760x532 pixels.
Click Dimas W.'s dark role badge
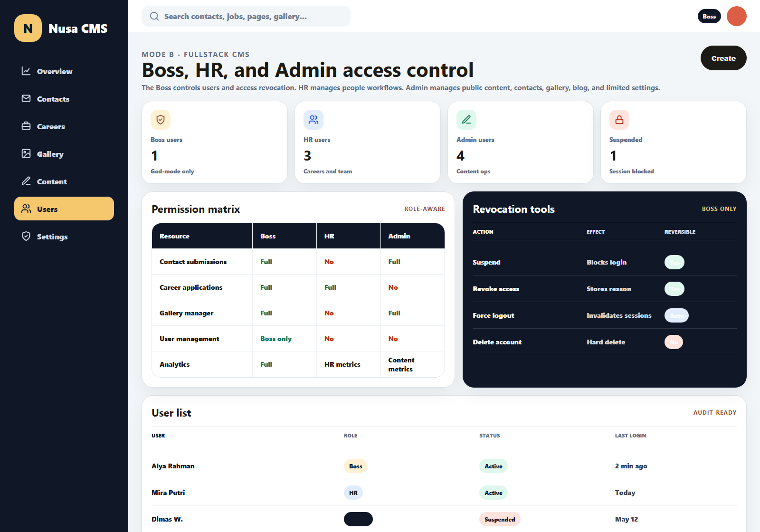(358, 519)
